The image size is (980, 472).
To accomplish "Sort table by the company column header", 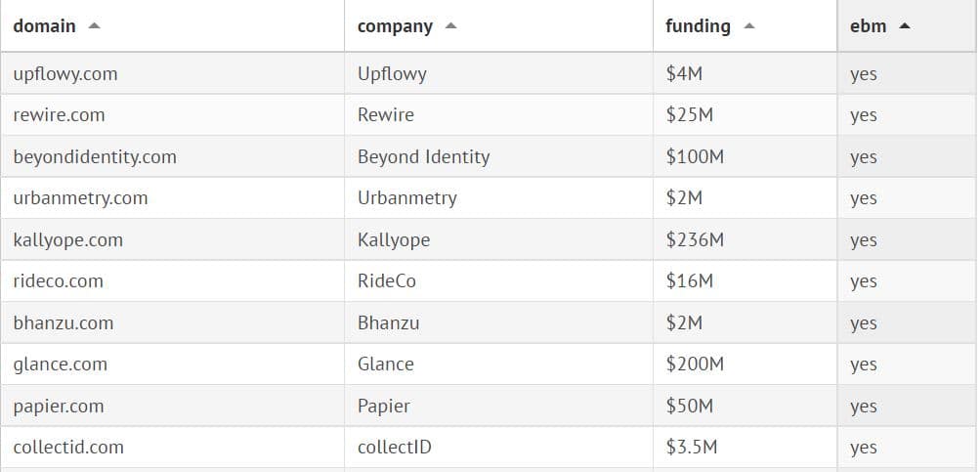I will tap(395, 26).
